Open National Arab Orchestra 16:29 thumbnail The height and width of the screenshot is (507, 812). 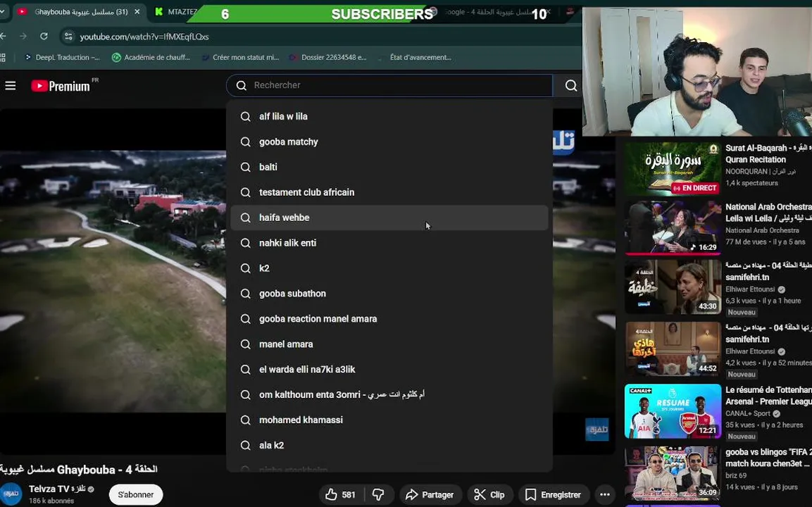tap(673, 227)
